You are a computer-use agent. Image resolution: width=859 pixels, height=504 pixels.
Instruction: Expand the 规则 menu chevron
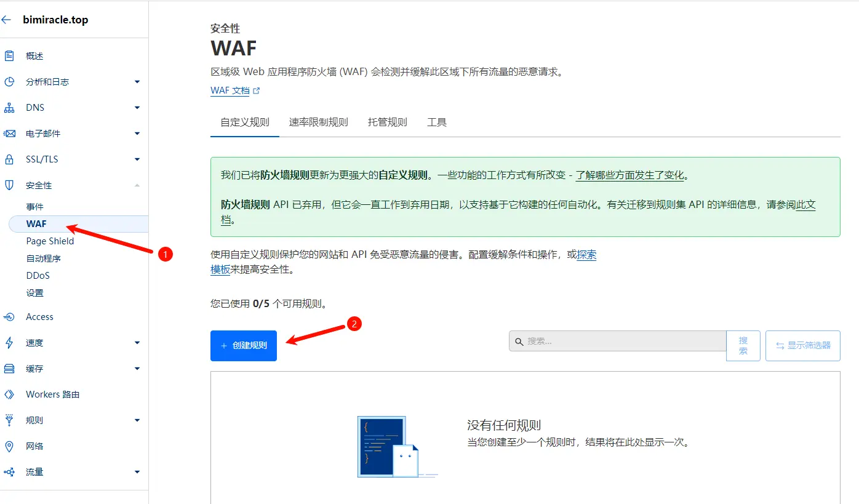[x=137, y=420]
